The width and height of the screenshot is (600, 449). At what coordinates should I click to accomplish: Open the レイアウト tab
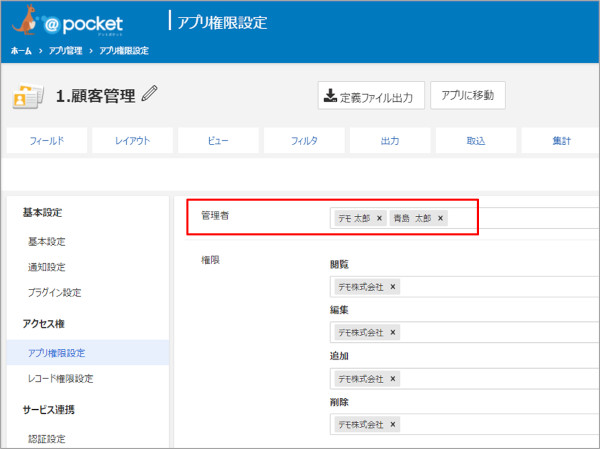(x=132, y=140)
